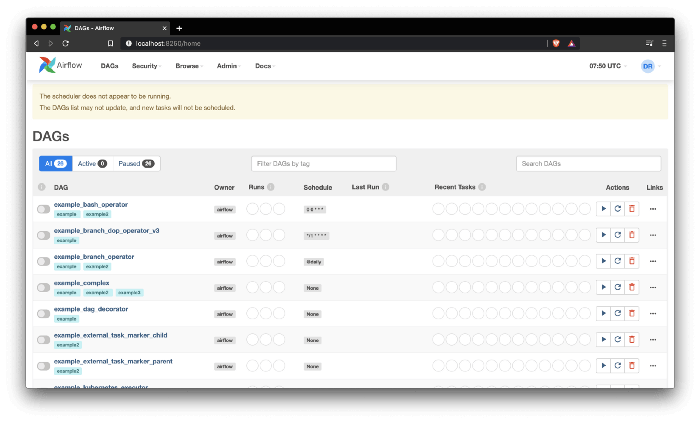700x422 pixels.
Task: Open the DR user account dropdown
Action: (x=650, y=66)
